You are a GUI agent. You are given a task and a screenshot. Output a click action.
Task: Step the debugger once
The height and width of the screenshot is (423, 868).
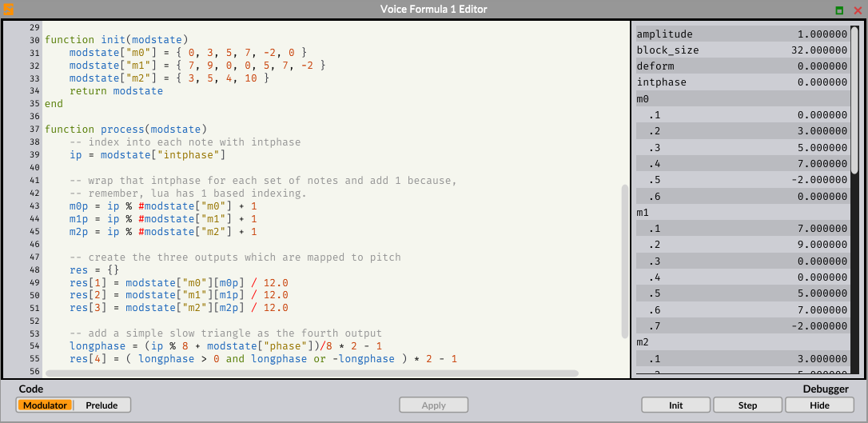pos(747,405)
